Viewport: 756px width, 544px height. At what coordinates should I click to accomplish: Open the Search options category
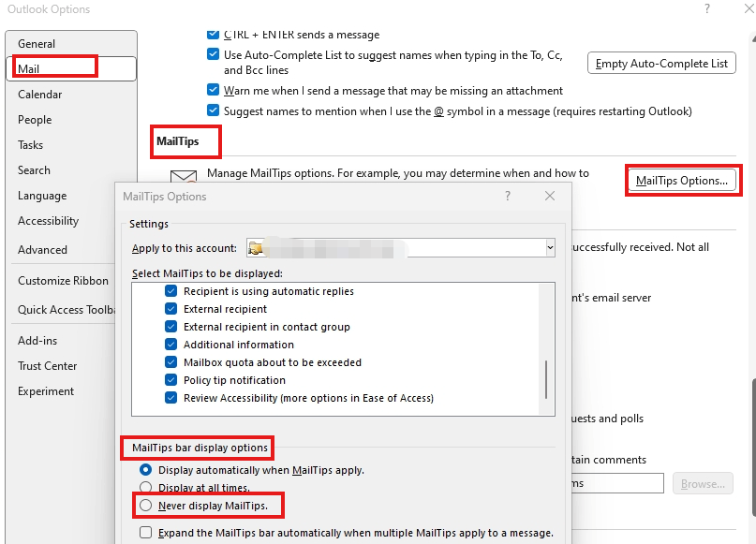coord(34,170)
